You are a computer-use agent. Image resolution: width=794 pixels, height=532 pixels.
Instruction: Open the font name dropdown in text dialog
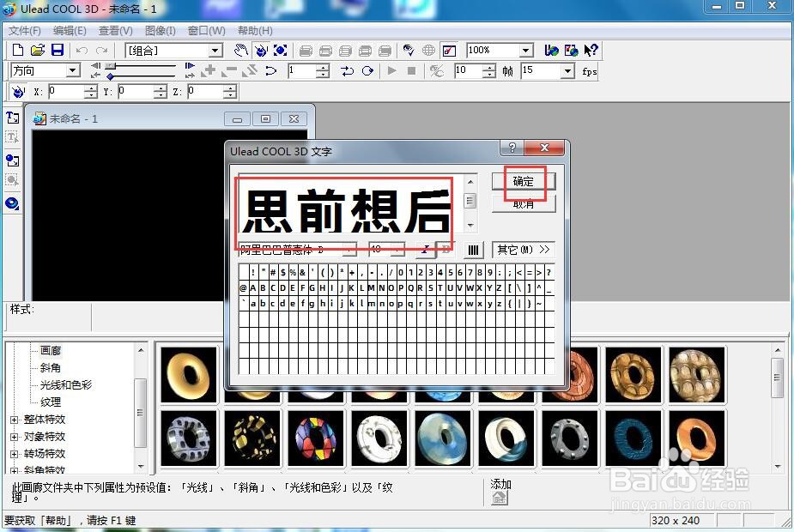[x=349, y=249]
